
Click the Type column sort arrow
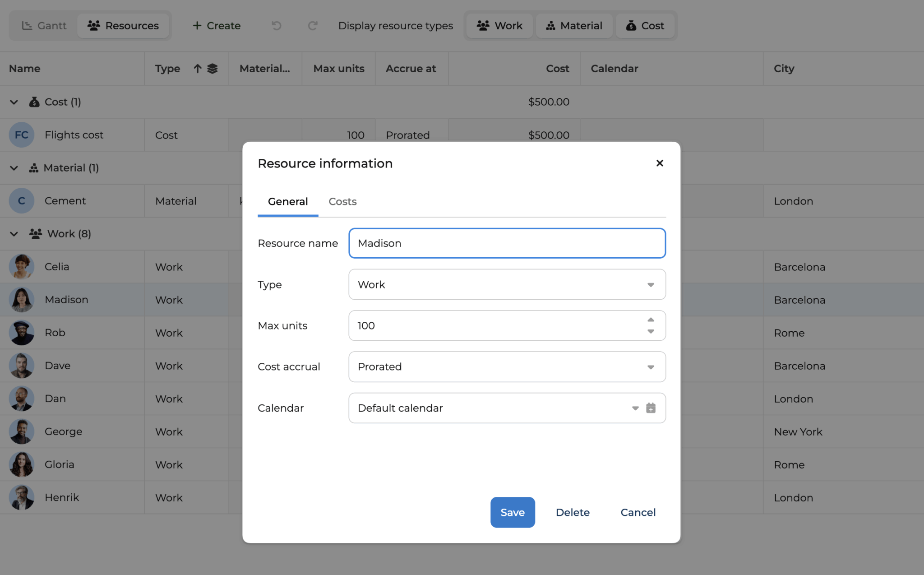(198, 69)
